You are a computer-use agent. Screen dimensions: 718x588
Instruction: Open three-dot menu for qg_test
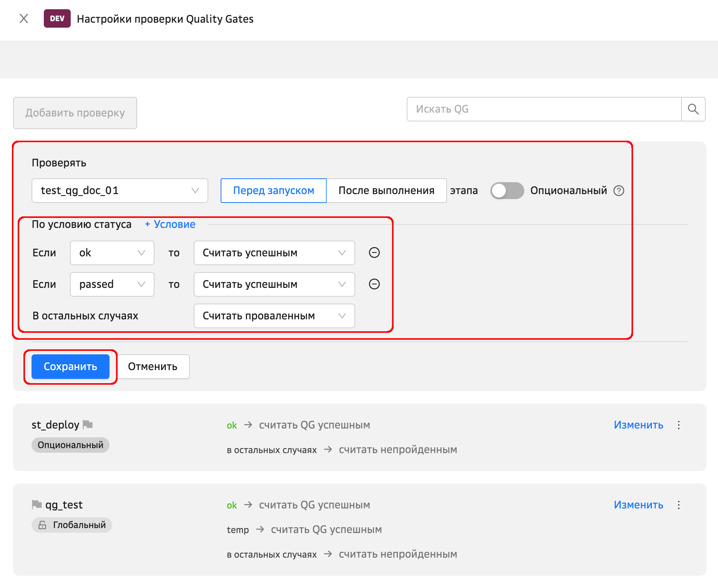click(x=678, y=505)
